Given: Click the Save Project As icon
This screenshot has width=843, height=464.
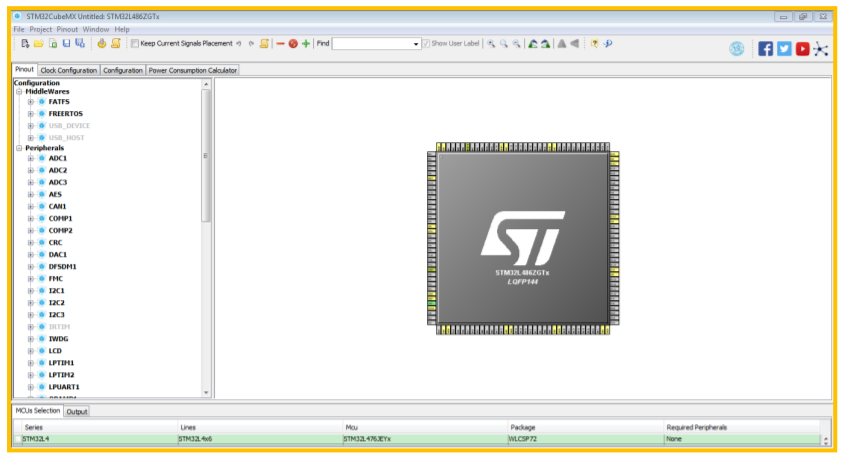Looking at the screenshot, I should click(x=80, y=44).
